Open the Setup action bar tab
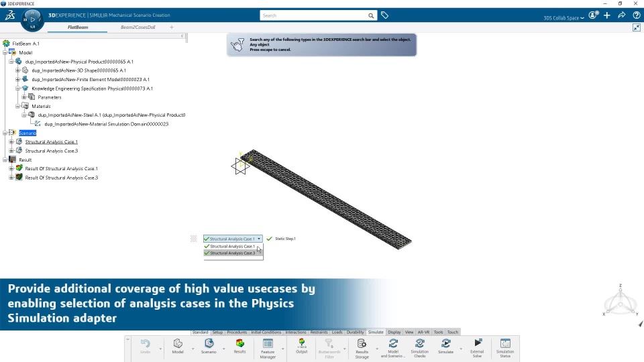644x362 pixels. click(x=217, y=332)
